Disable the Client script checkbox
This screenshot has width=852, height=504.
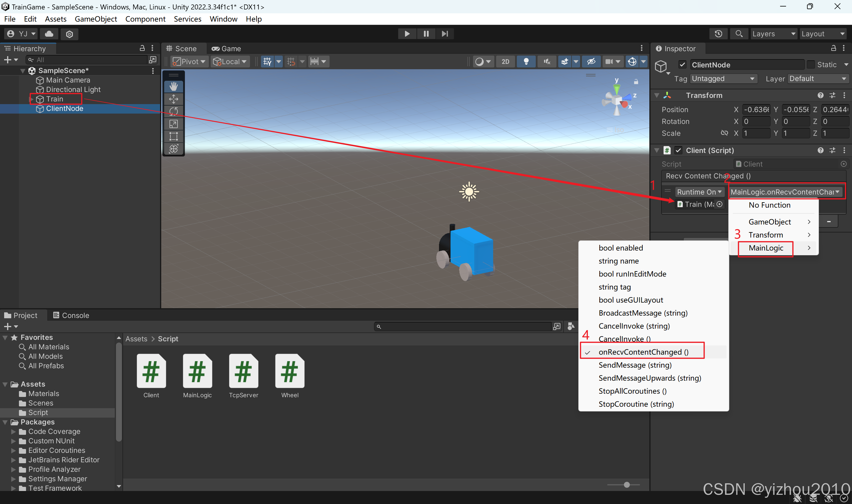coord(678,150)
